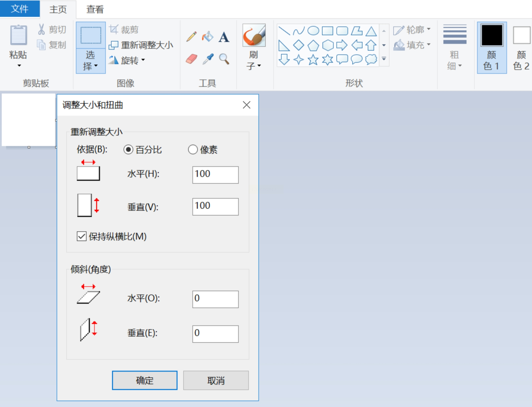532x407 pixels.
Task: Select the Text tool
Action: coord(224,37)
